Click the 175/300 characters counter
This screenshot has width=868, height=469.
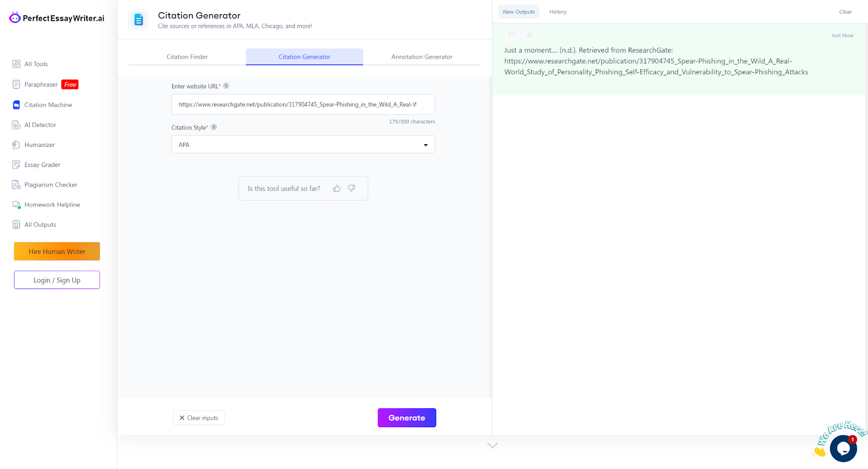point(412,121)
